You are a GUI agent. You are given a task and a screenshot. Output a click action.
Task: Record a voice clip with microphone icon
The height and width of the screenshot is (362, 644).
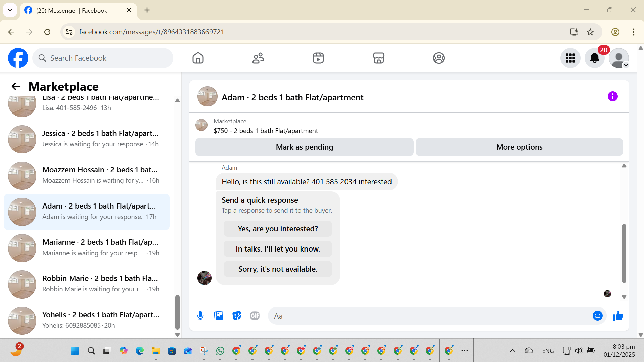coord(200,316)
